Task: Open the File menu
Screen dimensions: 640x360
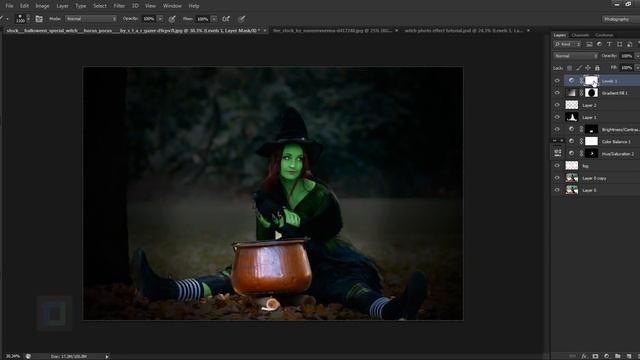Action: click(x=9, y=6)
